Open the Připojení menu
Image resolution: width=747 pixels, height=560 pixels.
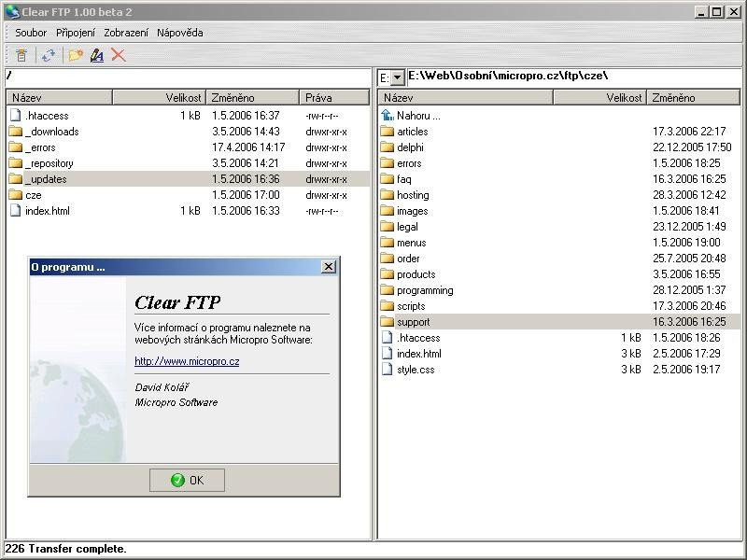tap(76, 33)
